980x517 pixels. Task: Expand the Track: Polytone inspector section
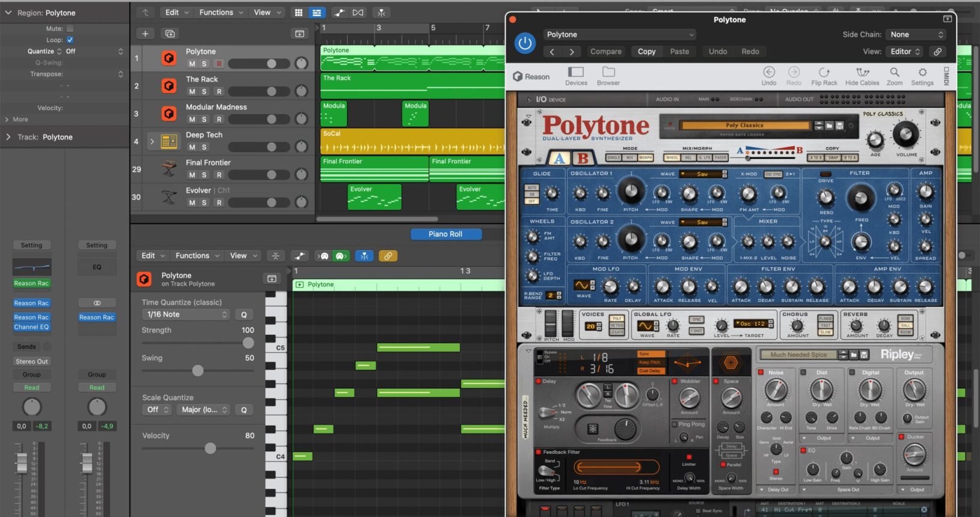8,137
